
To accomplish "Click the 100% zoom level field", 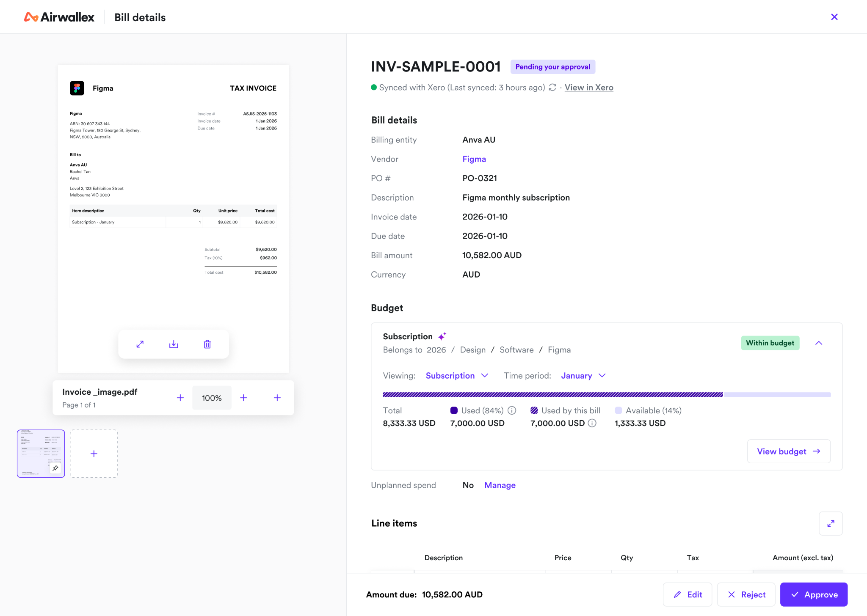I will pyautogui.click(x=212, y=398).
